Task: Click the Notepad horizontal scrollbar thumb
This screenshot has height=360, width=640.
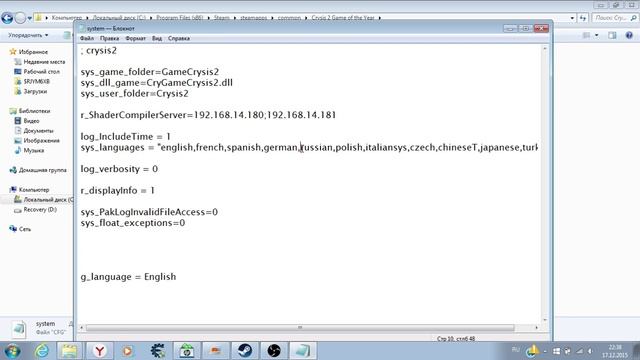Action: [300, 327]
